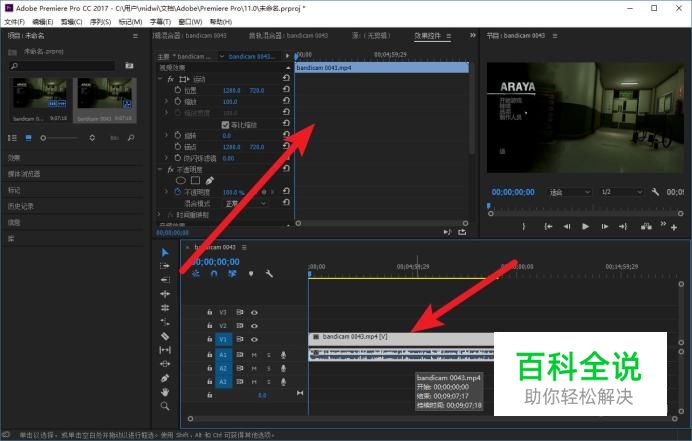Expand the 缩放 scale parameter
692x441 pixels.
[x=166, y=102]
